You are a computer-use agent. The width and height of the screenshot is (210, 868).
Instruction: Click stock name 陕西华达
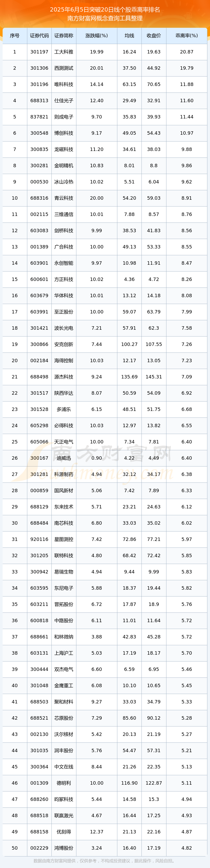coord(64,393)
